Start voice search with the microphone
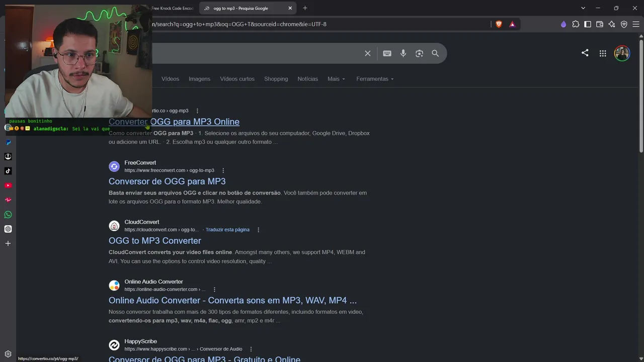Screen dimensions: 644x362 point(403,53)
